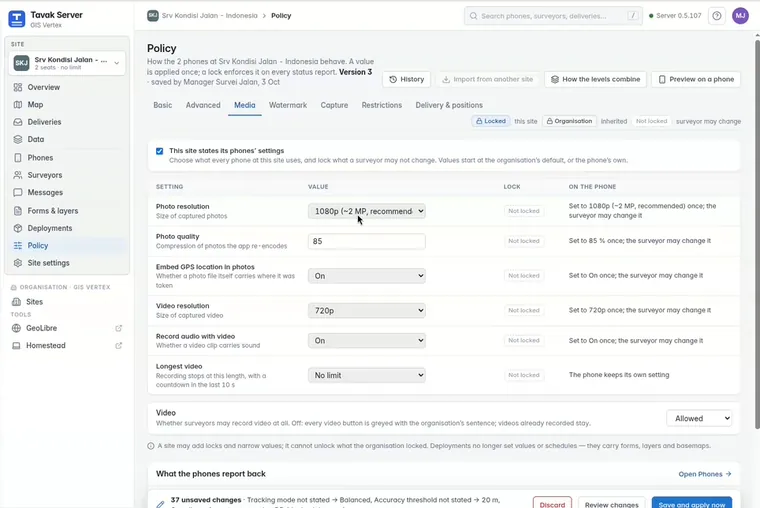Open Homestead external link arrow icon
760x508 pixels.
pos(118,346)
